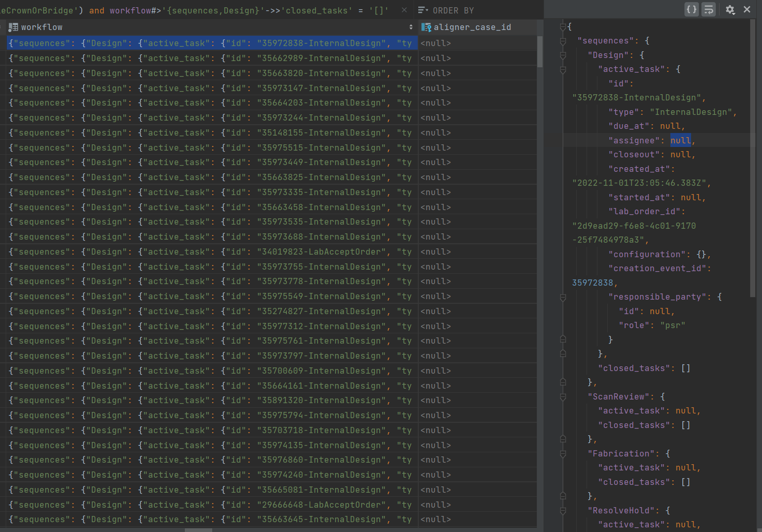The height and width of the screenshot is (532, 762).
Task: Select row with id 35148155-InternalDesign
Action: coord(212,133)
